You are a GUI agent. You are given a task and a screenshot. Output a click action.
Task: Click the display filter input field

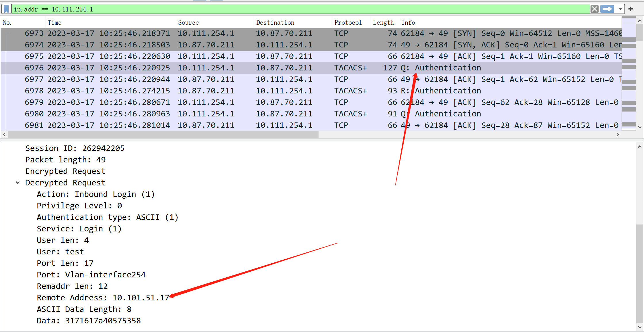(x=287, y=9)
